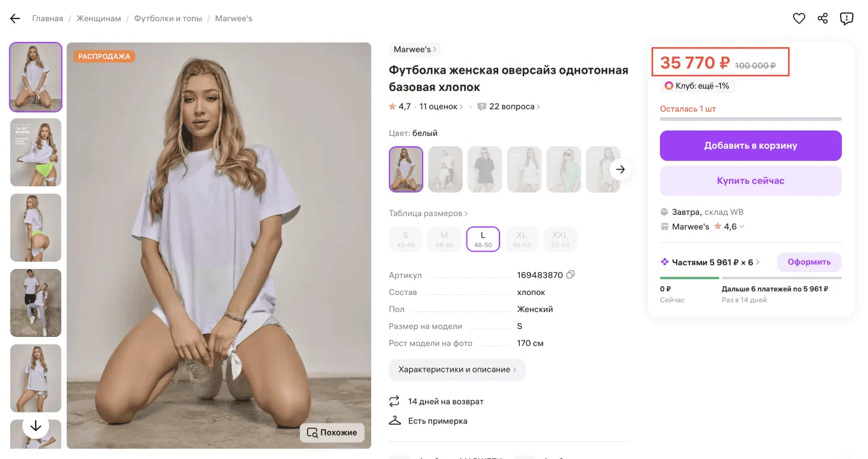
Task: Click the back arrow icon
Action: (15, 18)
